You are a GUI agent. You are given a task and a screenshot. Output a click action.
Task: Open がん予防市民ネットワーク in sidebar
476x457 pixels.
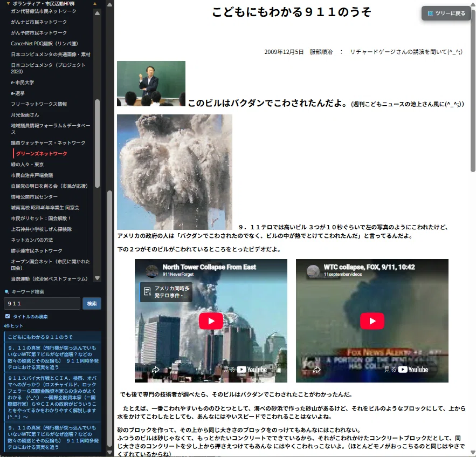click(39, 33)
